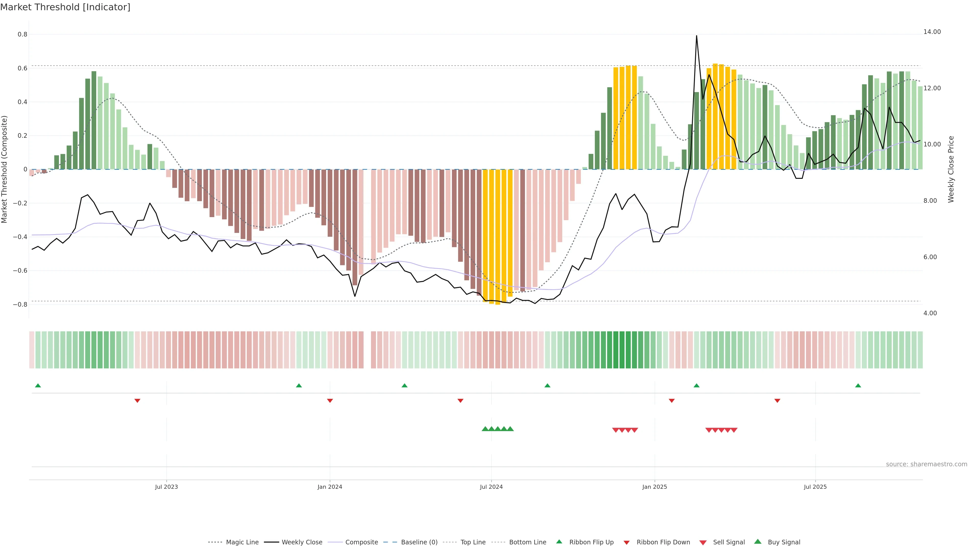
Task: Toggle the Composite legend entry
Action: tap(361, 542)
